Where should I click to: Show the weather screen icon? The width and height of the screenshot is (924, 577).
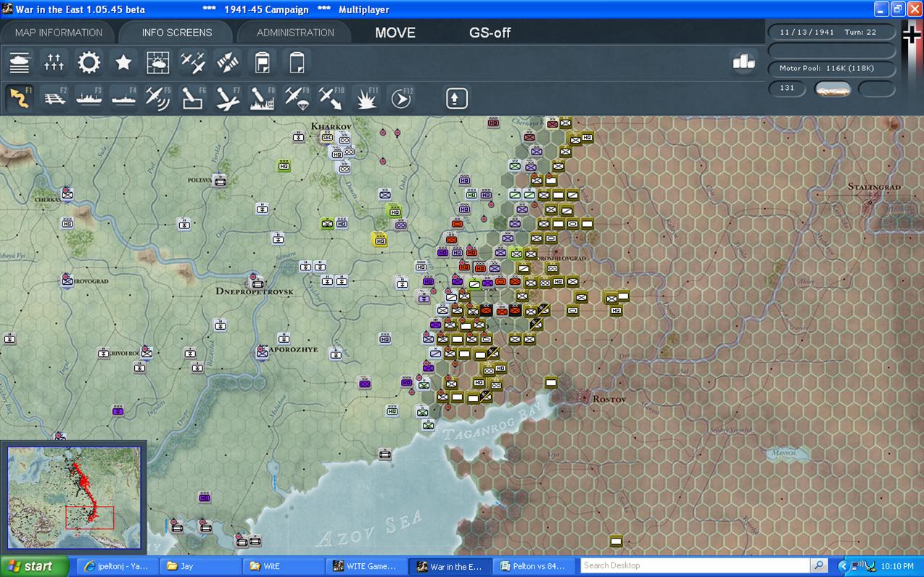pyautogui.click(x=157, y=63)
